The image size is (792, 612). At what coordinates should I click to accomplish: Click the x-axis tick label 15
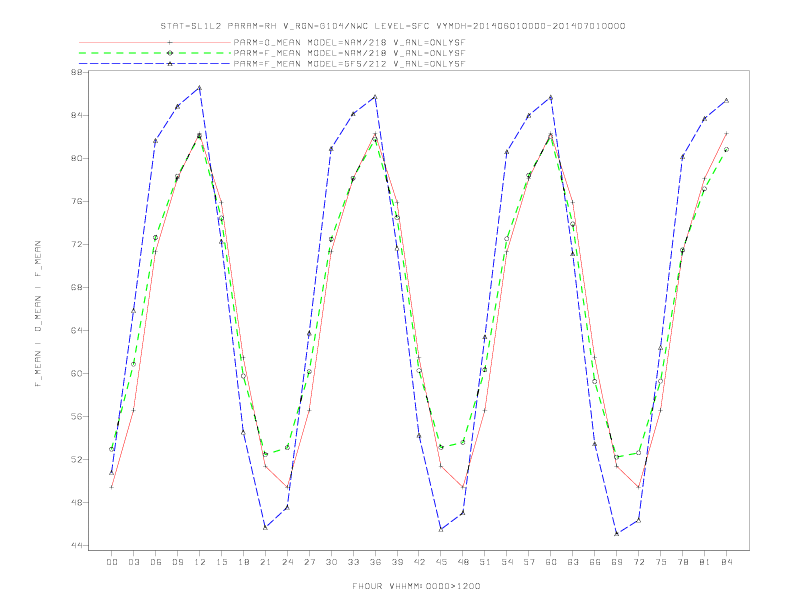pos(221,562)
